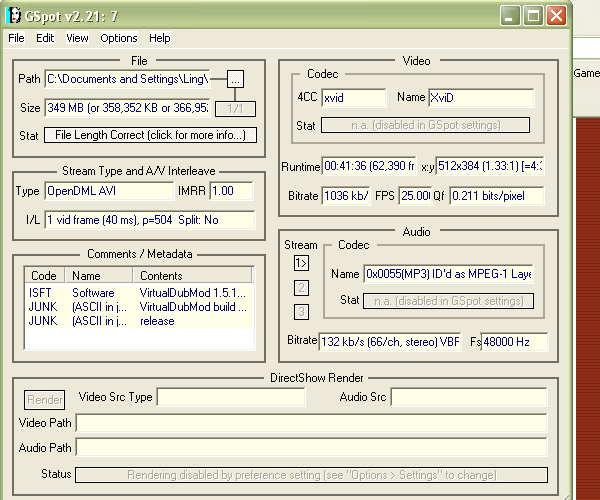This screenshot has width=600, height=500.
Task: Click the Contents column header
Action: tap(193, 275)
